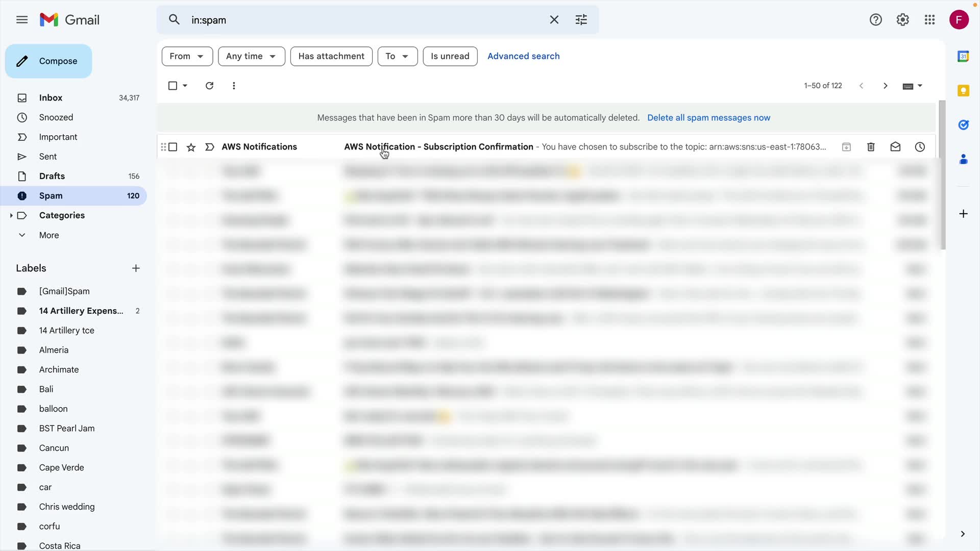Mark AWS Notifications email as read

coord(895,147)
